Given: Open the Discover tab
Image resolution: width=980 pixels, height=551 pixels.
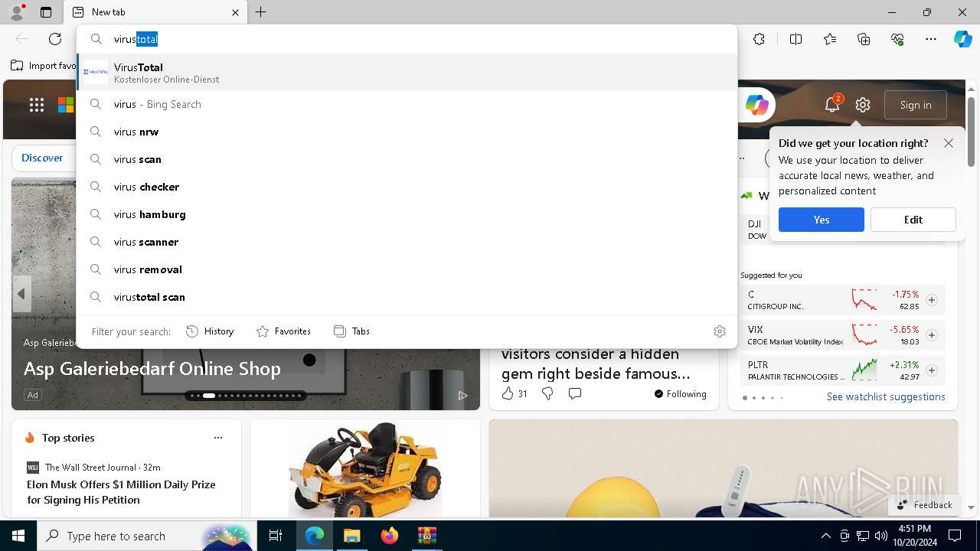Looking at the screenshot, I should click(x=42, y=158).
